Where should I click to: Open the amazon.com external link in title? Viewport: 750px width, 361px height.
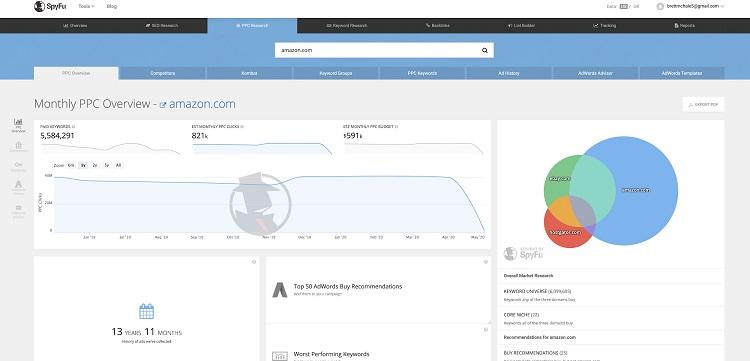coord(198,104)
